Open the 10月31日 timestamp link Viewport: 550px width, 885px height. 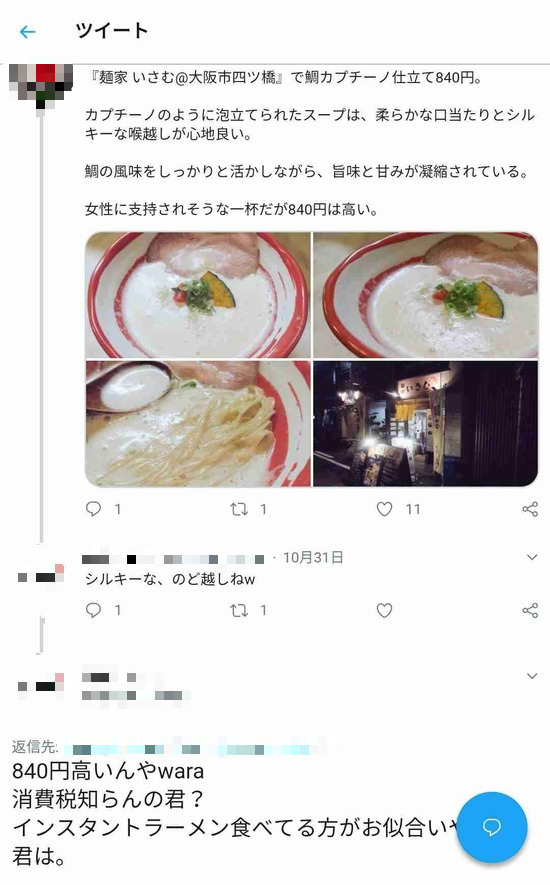313,558
